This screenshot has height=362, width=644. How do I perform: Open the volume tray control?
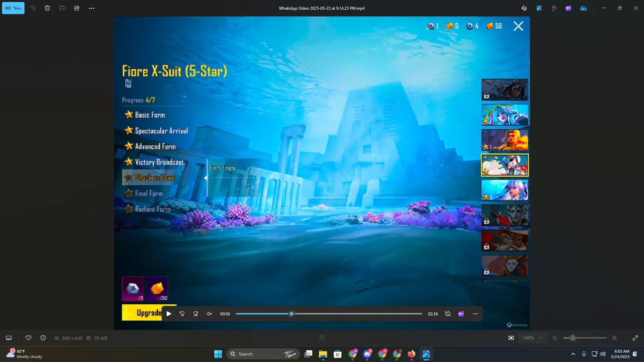[603, 354]
